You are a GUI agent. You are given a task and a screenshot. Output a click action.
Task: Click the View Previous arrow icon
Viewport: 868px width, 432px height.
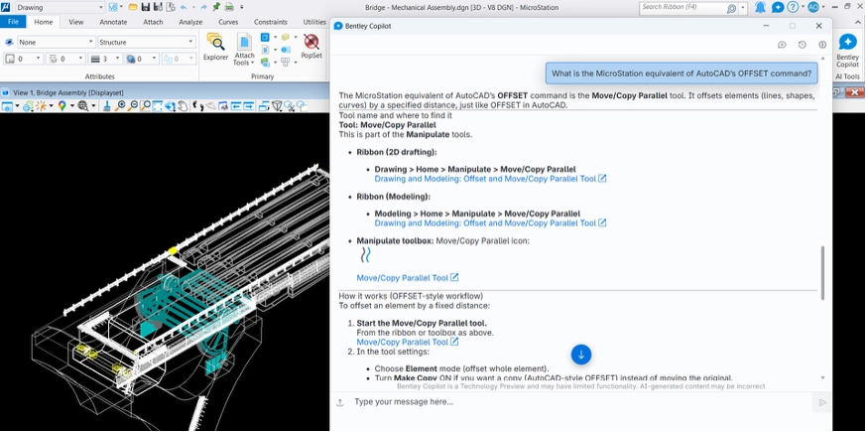pyautogui.click(x=236, y=106)
